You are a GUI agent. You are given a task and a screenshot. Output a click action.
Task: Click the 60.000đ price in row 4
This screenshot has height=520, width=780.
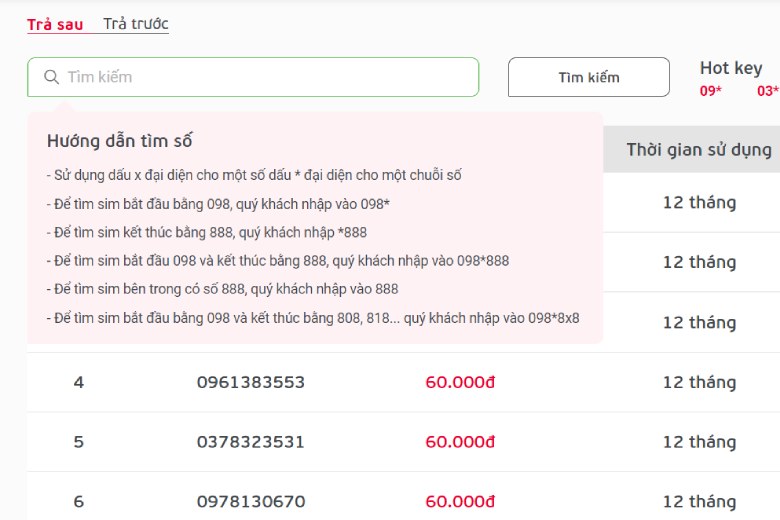pyautogui.click(x=460, y=382)
